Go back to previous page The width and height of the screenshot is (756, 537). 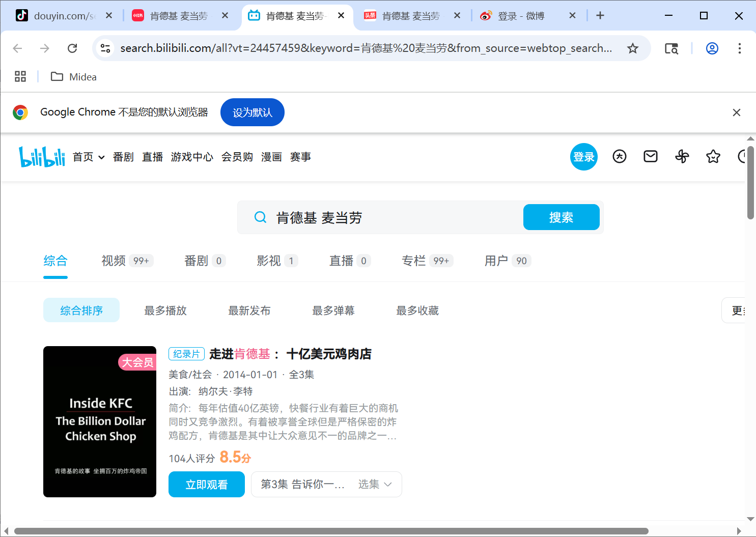(x=17, y=48)
